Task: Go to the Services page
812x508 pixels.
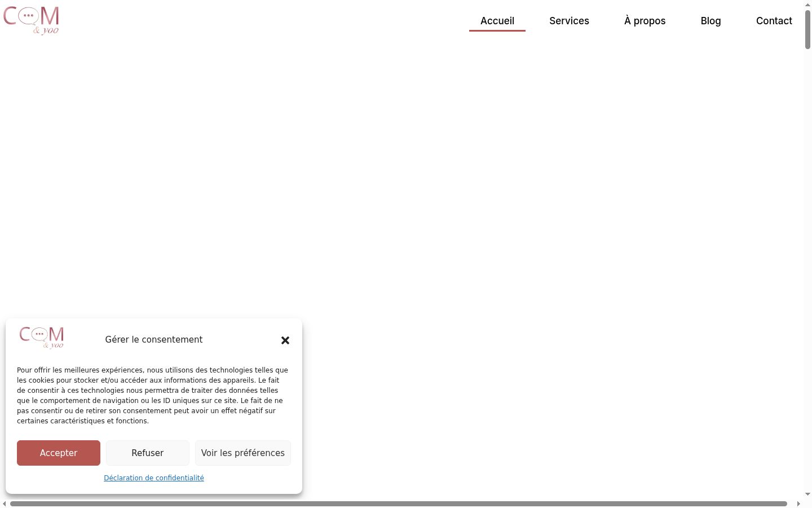Action: click(569, 21)
